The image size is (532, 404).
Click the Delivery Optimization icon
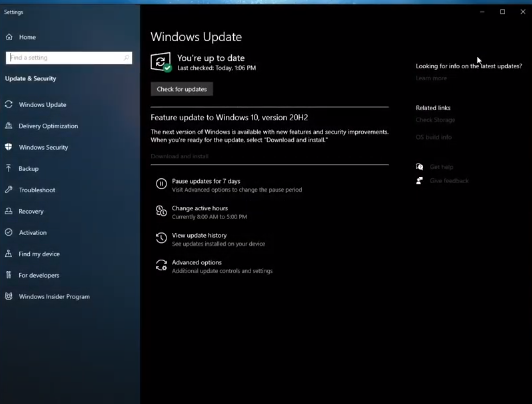(9, 126)
